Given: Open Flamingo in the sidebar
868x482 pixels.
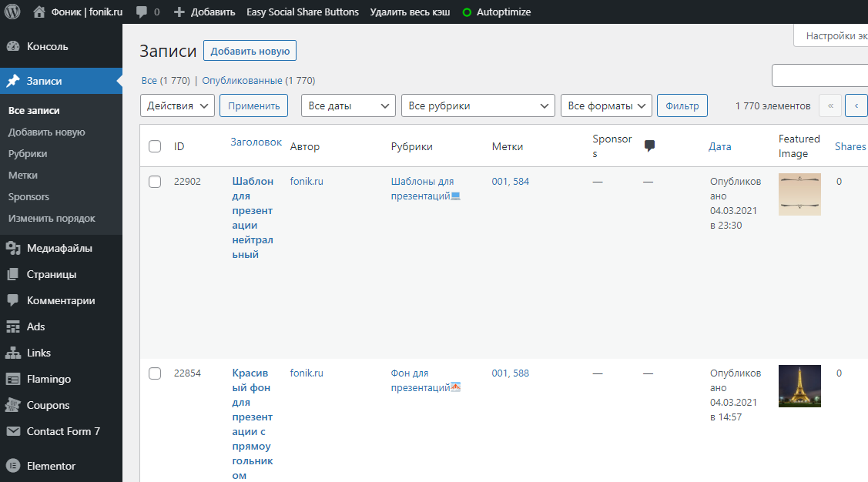Looking at the screenshot, I should pyautogui.click(x=49, y=379).
